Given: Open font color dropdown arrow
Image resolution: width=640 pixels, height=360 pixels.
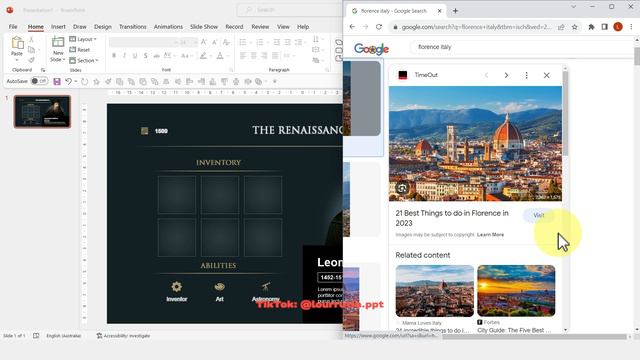Looking at the screenshot, I should pos(227,56).
